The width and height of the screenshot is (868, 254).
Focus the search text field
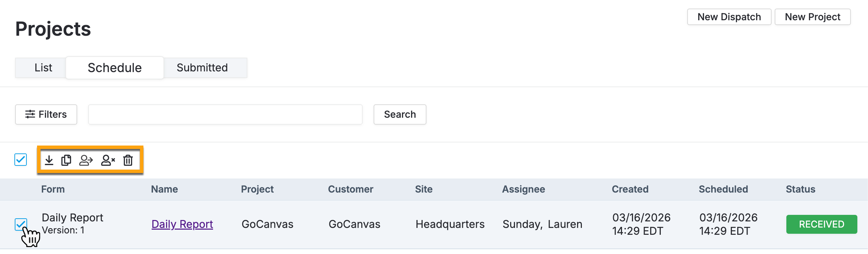225,114
